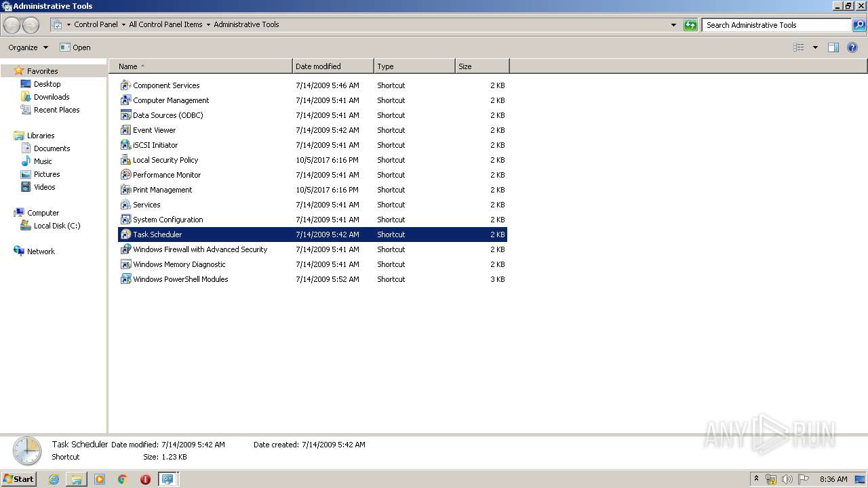The width and height of the screenshot is (868, 488).
Task: Select the Local Security Policy icon
Action: 125,160
